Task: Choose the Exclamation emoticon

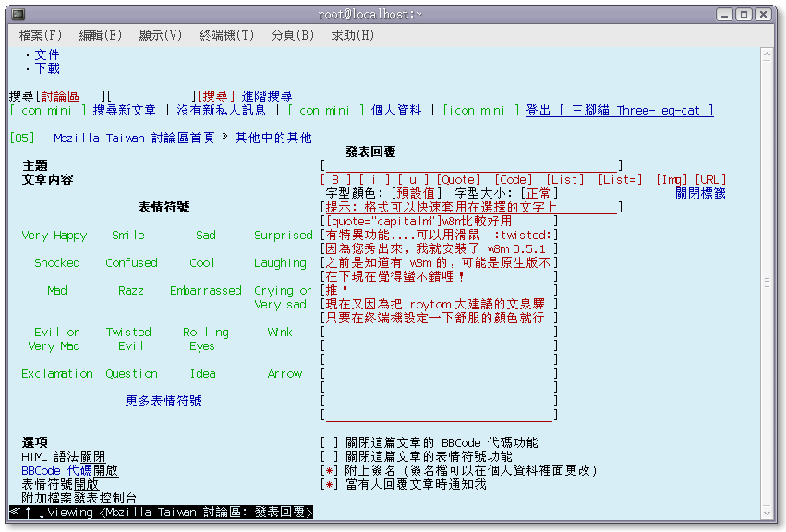Action: (57, 374)
